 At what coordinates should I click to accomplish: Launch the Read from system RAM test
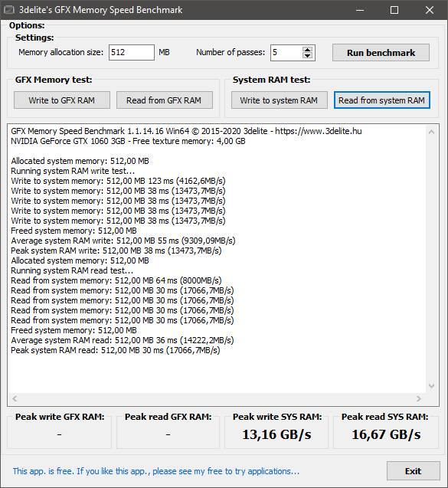381,100
